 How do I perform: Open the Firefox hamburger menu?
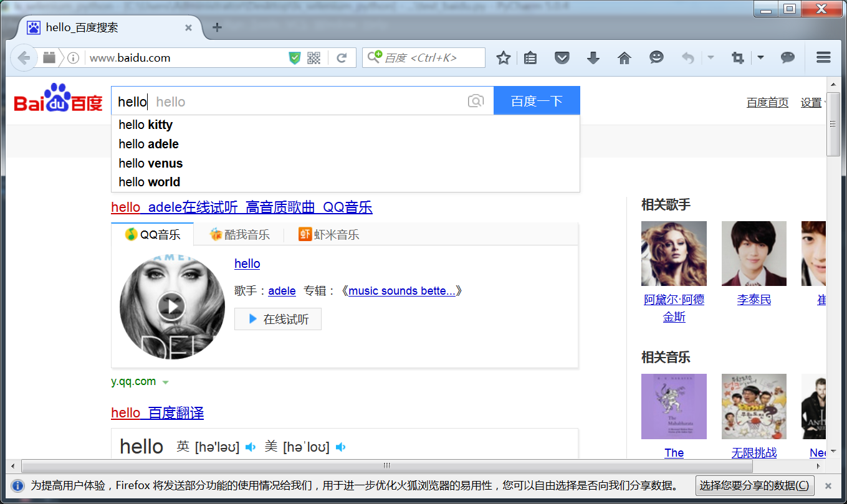click(x=823, y=58)
